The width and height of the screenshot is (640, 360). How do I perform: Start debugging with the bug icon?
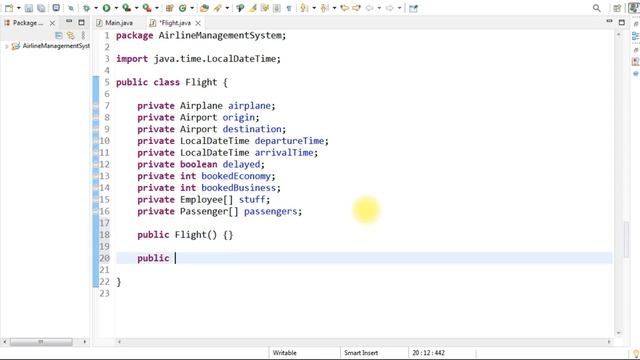(87, 8)
